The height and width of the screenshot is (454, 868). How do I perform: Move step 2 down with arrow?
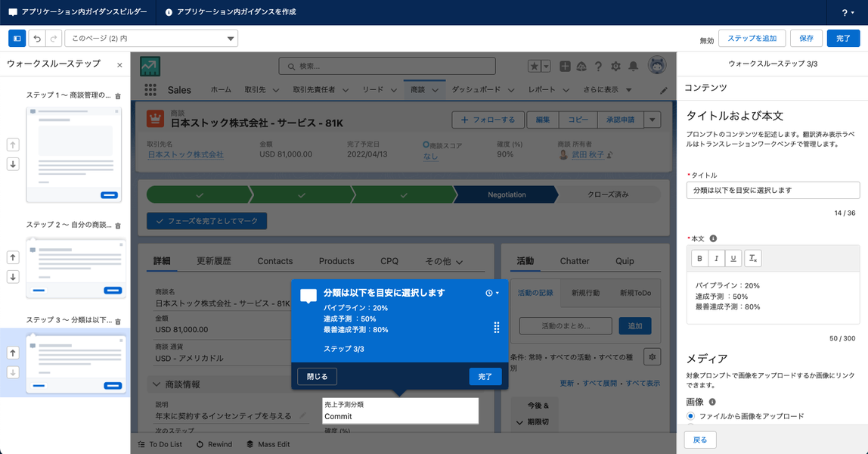tap(13, 276)
